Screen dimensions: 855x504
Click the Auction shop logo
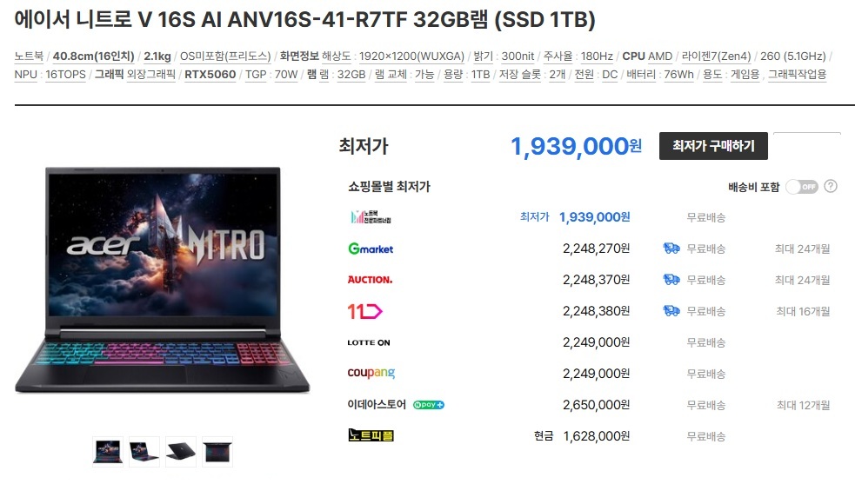[x=370, y=280]
